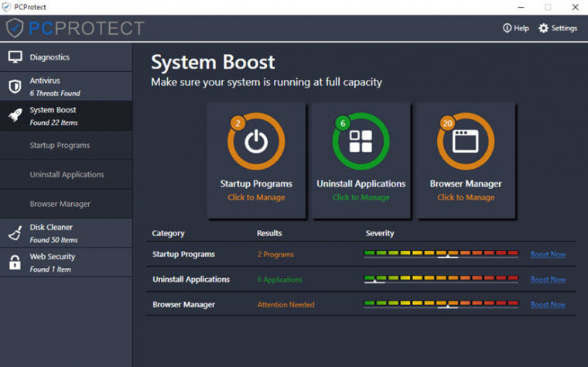
Task: Click the Antivirus shield icon in sidebar
Action: click(15, 87)
